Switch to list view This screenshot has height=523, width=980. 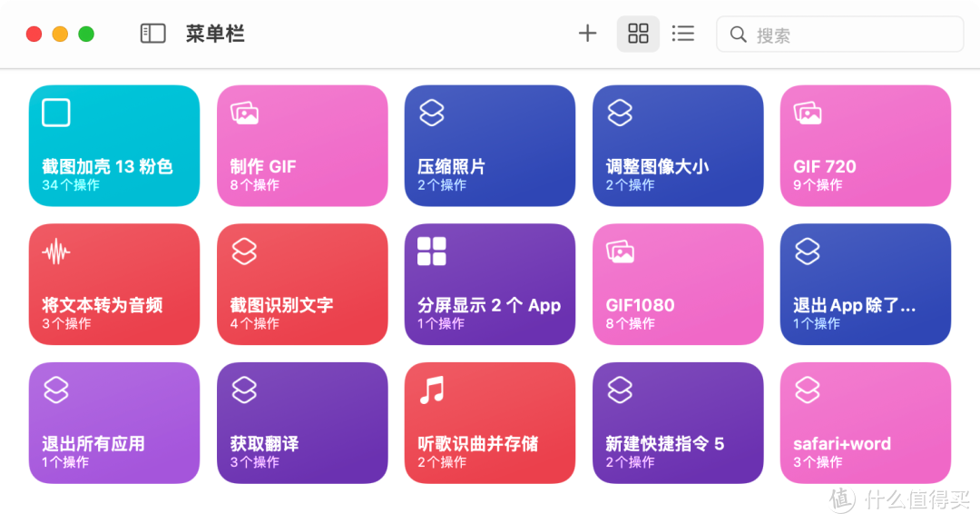coord(683,34)
